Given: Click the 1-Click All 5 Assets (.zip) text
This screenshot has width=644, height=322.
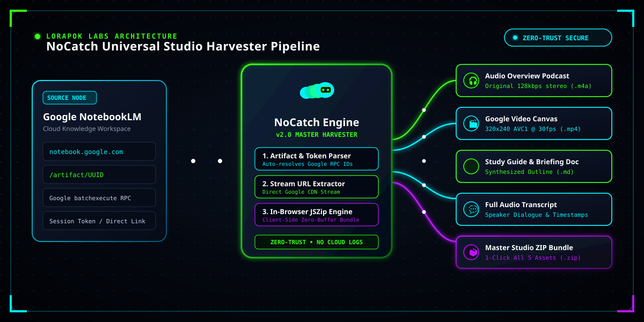Looking at the screenshot, I should coord(533,258).
